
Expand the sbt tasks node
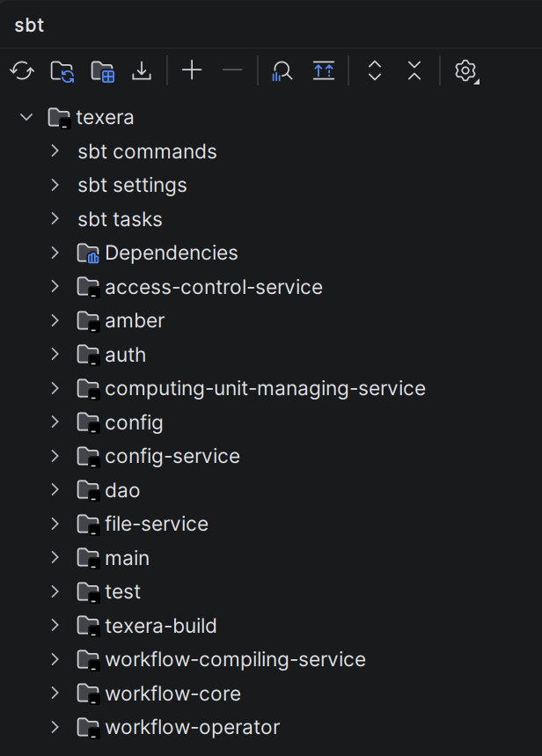click(55, 219)
